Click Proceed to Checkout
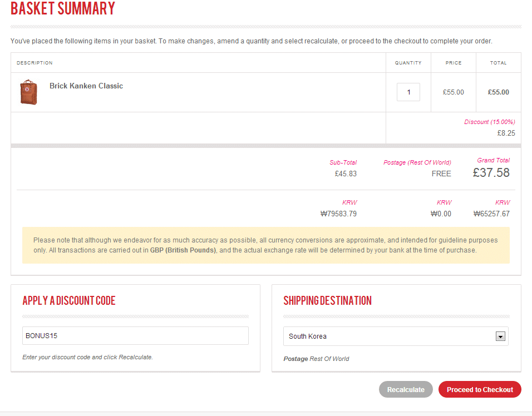The height and width of the screenshot is (416, 532). [479, 390]
